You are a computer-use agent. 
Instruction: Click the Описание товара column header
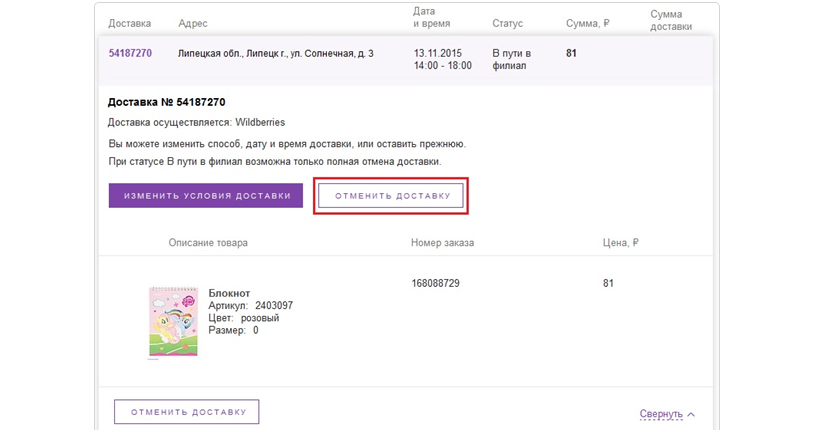(208, 243)
